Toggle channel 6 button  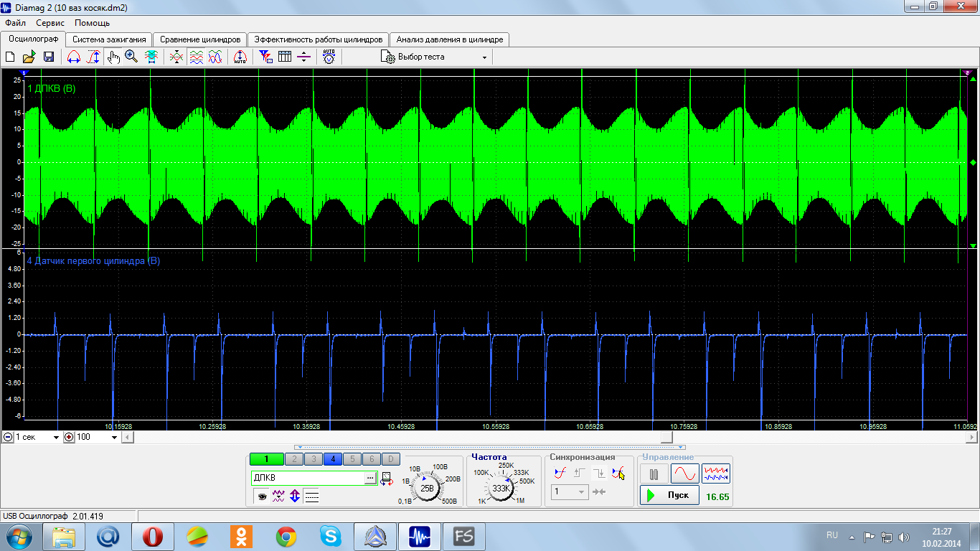[x=372, y=459]
